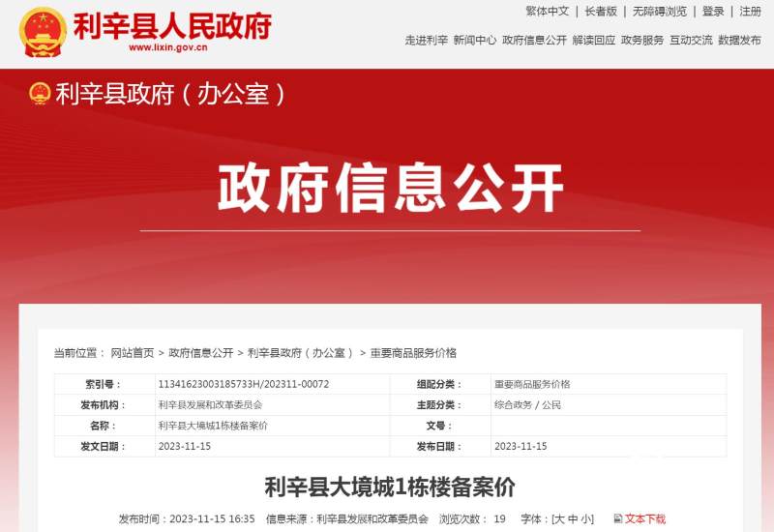This screenshot has width=774, height=532.
Task: Click the document icon beside 文本下载
Action: pos(617,519)
